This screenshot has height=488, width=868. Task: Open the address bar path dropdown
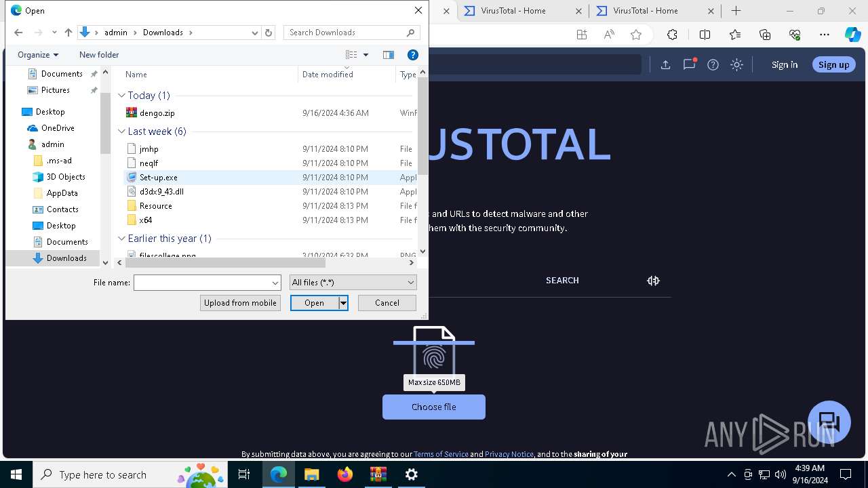(255, 33)
